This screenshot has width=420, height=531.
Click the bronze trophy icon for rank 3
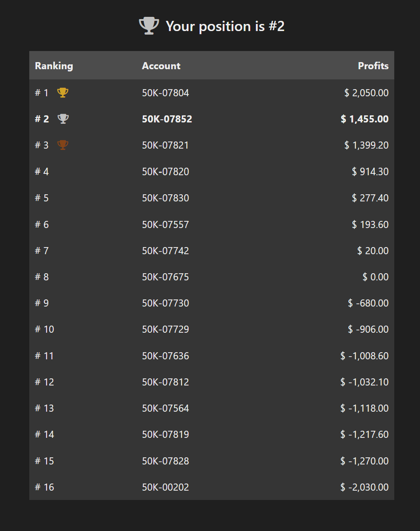63,145
